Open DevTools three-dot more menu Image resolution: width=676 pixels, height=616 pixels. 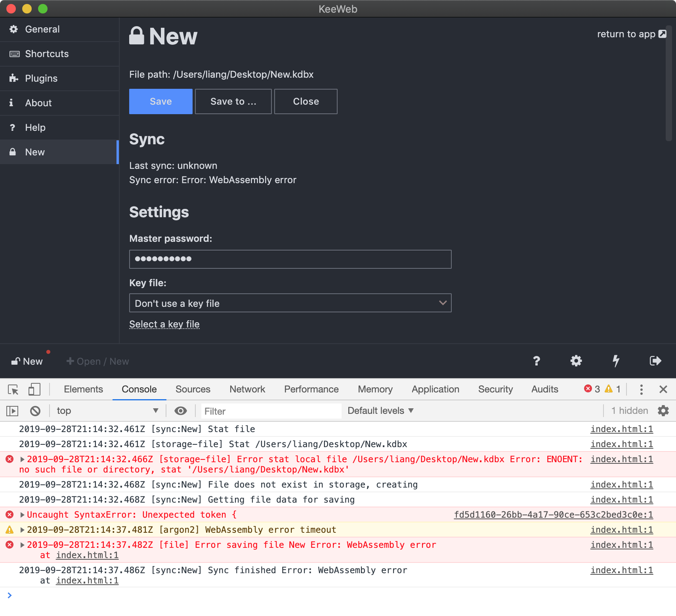coord(641,389)
